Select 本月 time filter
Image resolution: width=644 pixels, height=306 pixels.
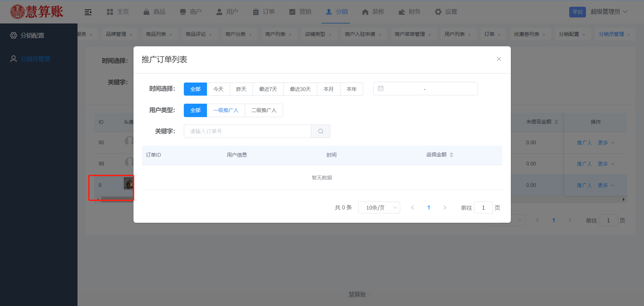click(328, 89)
